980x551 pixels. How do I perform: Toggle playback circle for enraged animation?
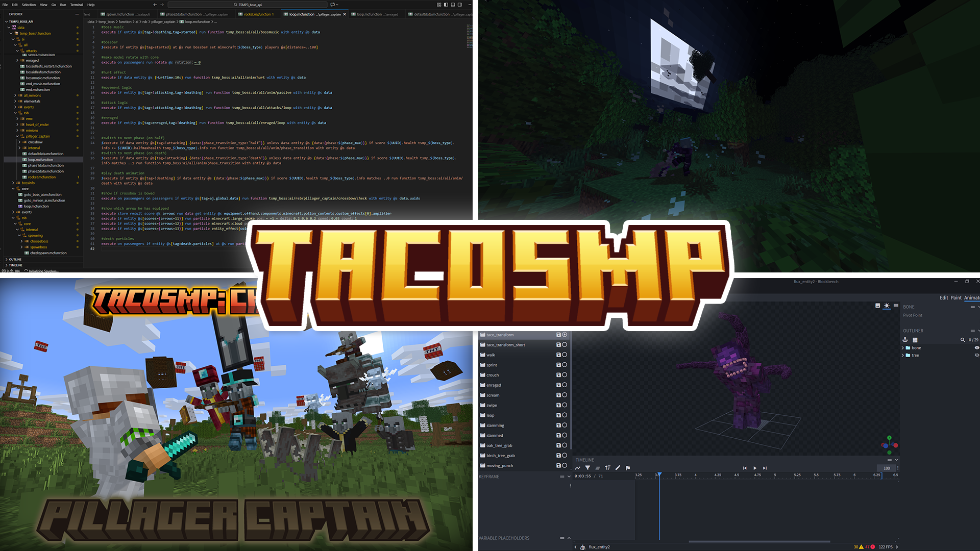coord(565,385)
